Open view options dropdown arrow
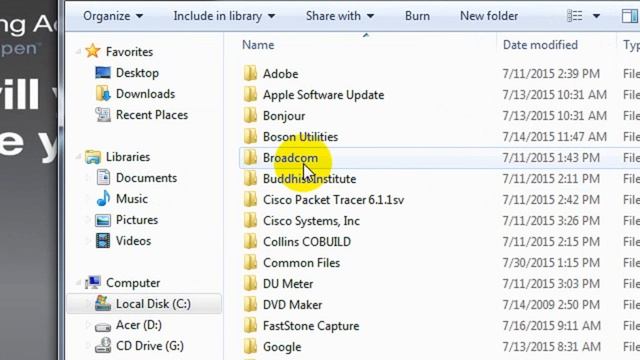Viewport: 640px width, 360px height. click(x=596, y=16)
